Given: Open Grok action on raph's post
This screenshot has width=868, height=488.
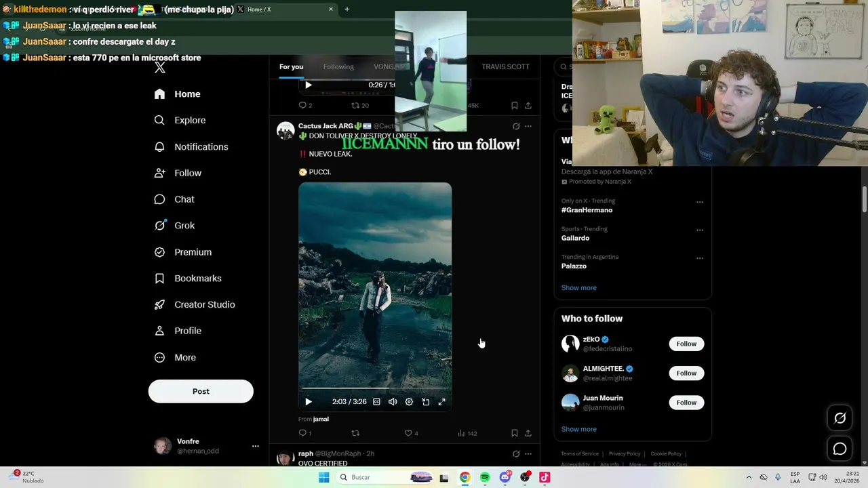Looking at the screenshot, I should pyautogui.click(x=516, y=453).
